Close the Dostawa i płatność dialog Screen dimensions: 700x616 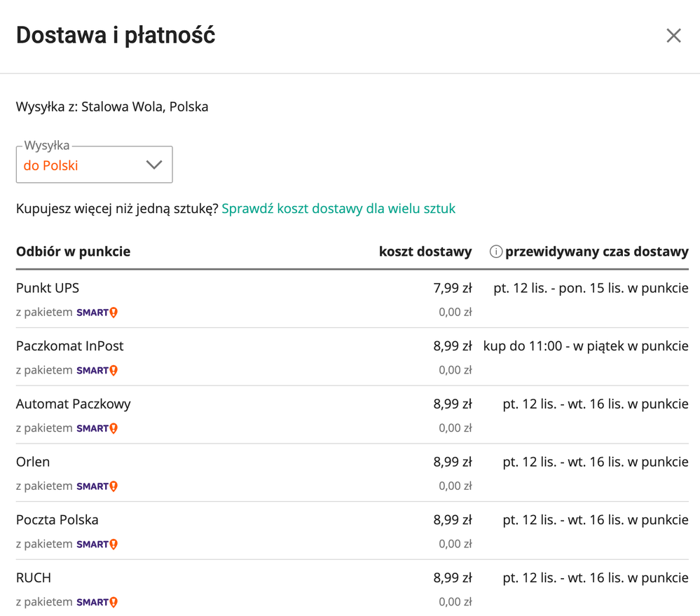tap(673, 36)
